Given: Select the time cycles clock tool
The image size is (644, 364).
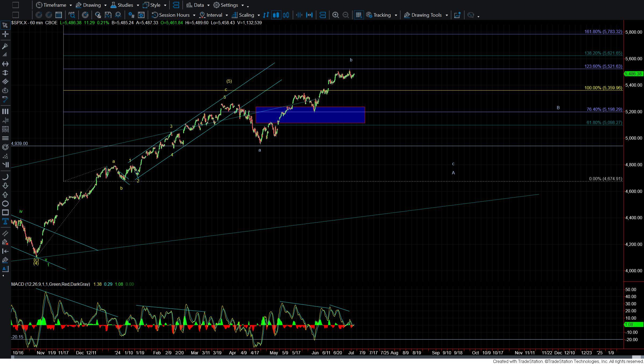Looking at the screenshot, I should [5, 90].
